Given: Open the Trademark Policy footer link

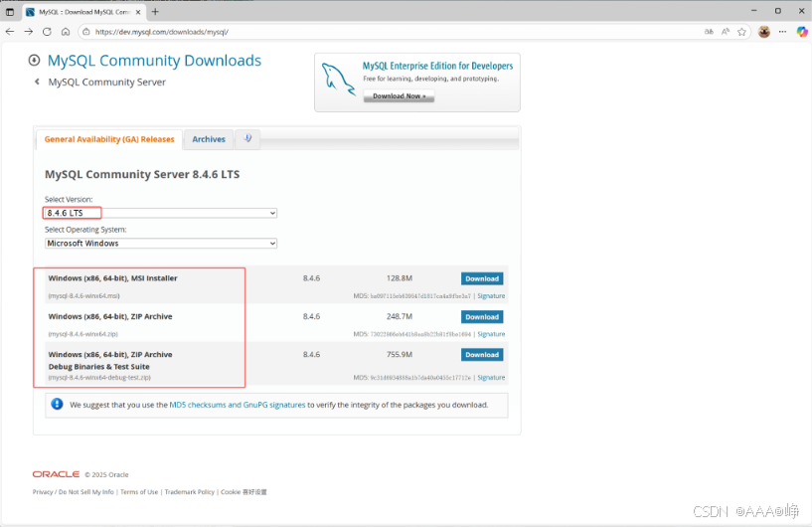Looking at the screenshot, I should click(x=189, y=492).
